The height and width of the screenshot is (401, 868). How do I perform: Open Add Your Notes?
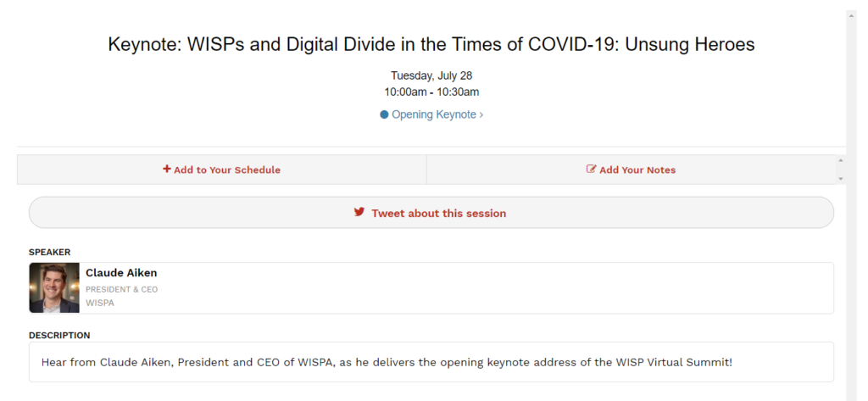(x=631, y=170)
